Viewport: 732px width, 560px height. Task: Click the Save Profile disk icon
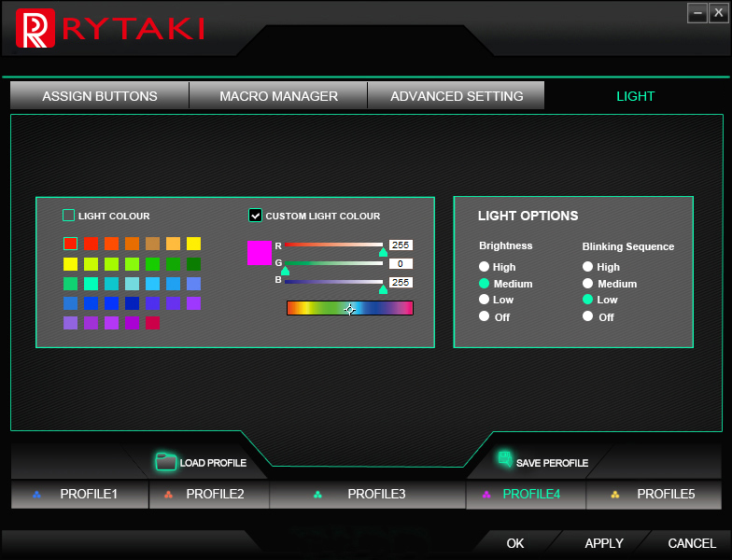[x=504, y=459]
